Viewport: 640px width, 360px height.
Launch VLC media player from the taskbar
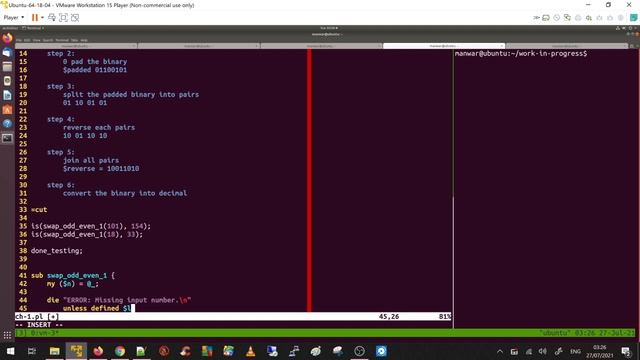[x=250, y=351]
